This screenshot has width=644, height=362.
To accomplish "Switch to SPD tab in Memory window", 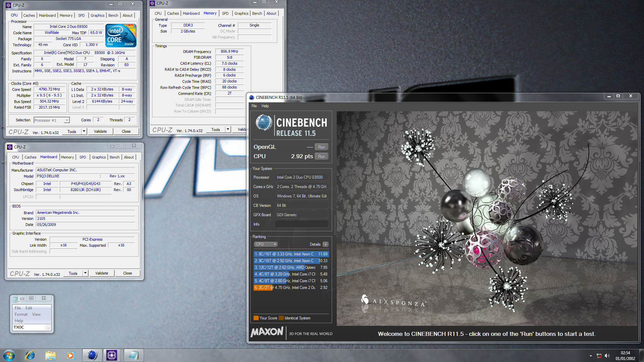I will coord(225,13).
